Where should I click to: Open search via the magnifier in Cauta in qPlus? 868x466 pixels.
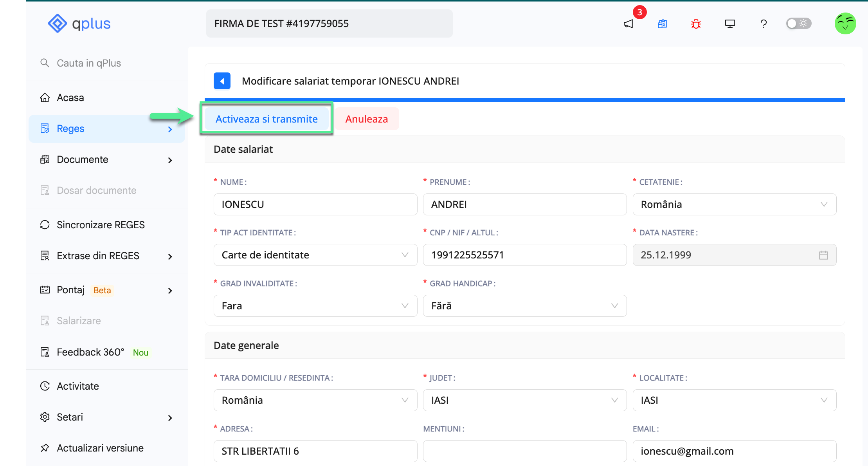click(x=44, y=63)
